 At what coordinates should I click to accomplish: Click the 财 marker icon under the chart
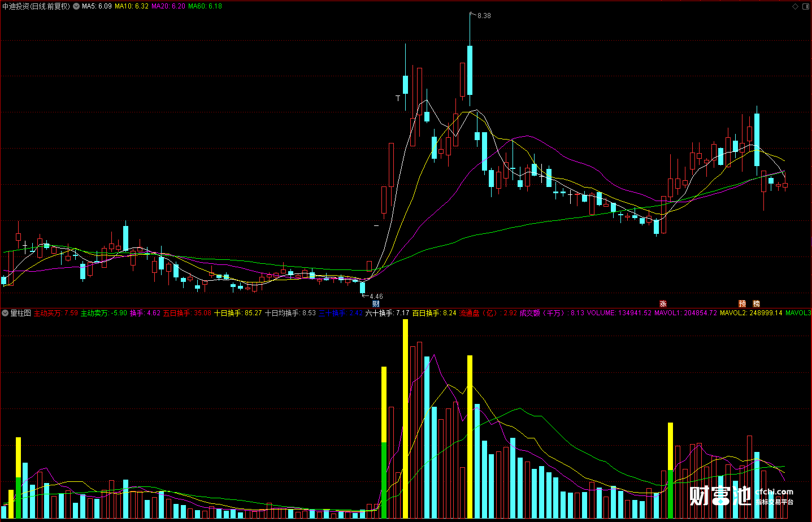pos(376,304)
